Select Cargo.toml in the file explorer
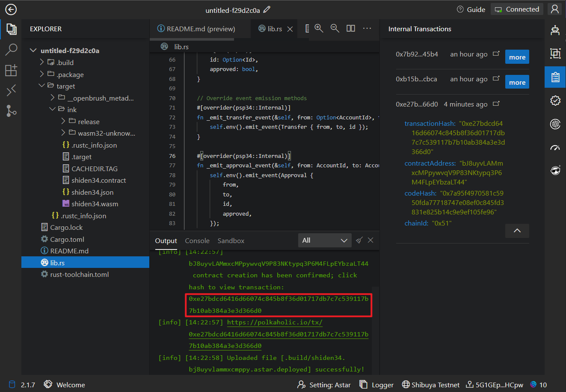The image size is (566, 392). (67, 239)
